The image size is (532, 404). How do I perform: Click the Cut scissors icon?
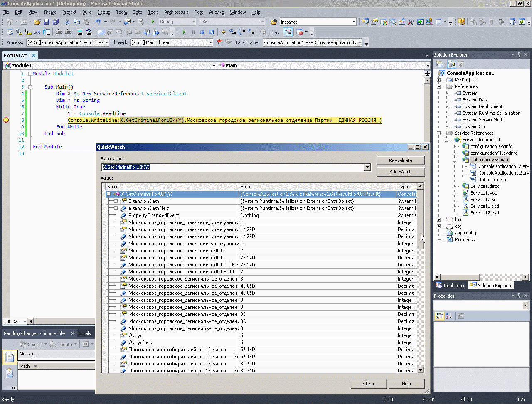coord(67,22)
